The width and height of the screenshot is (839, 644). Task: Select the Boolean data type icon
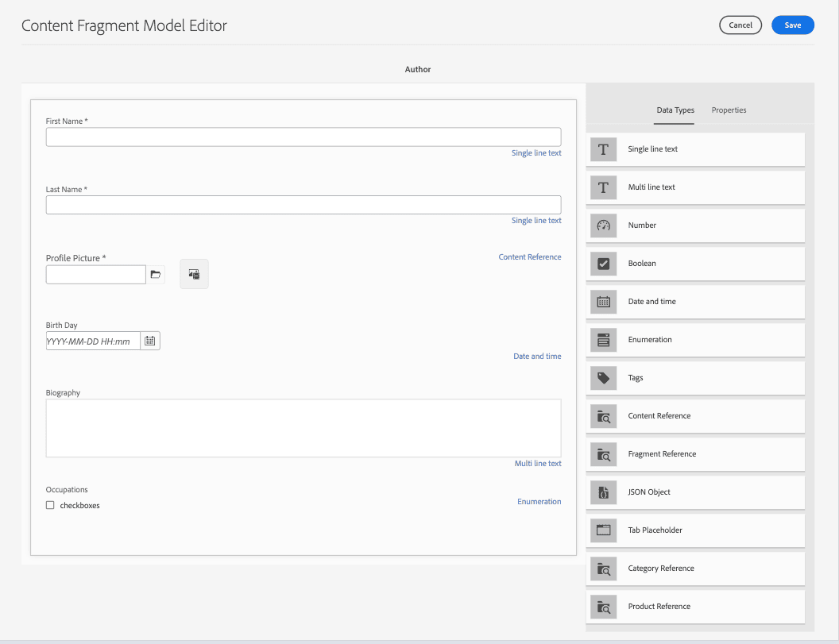(x=603, y=264)
